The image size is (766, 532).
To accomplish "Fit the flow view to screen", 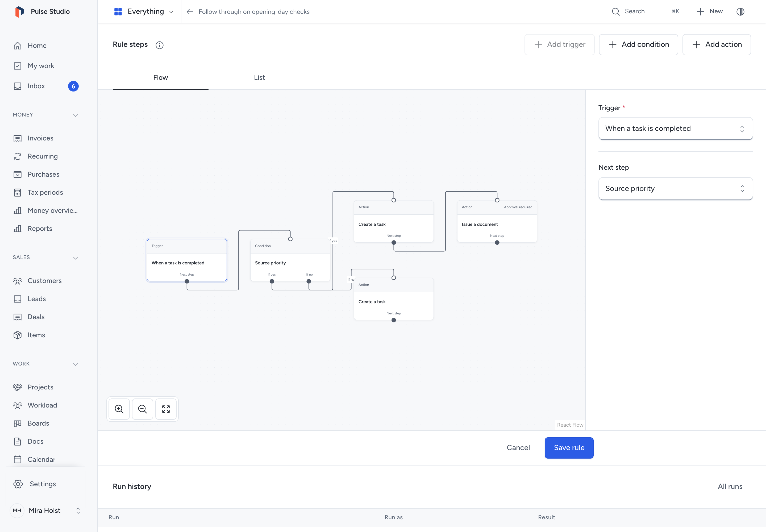I will pyautogui.click(x=166, y=409).
